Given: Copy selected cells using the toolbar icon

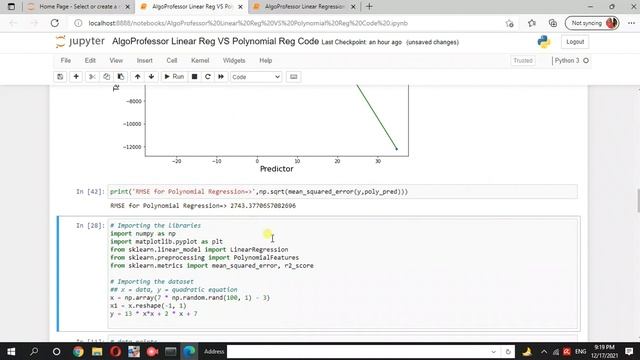Looking at the screenshot, I should point(107,77).
